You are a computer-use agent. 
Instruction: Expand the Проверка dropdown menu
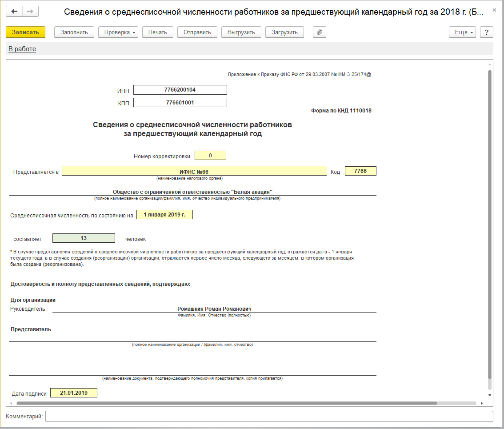pos(118,32)
